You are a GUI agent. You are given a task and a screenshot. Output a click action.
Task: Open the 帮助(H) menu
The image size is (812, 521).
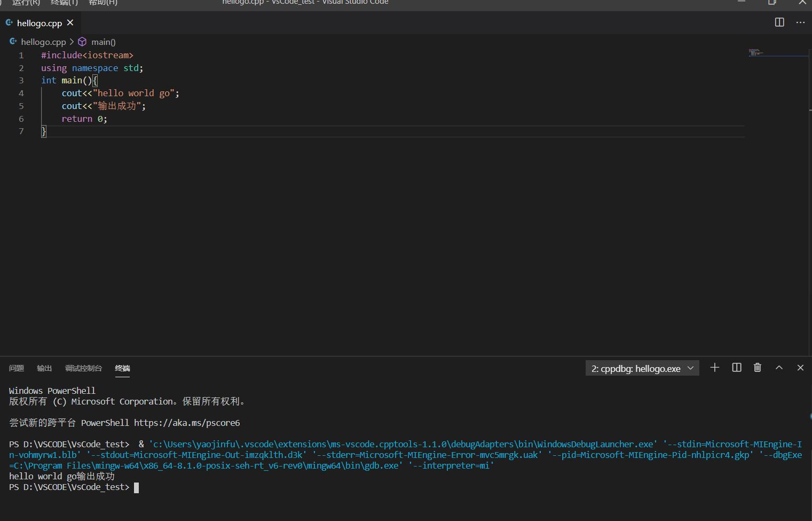pos(103,3)
